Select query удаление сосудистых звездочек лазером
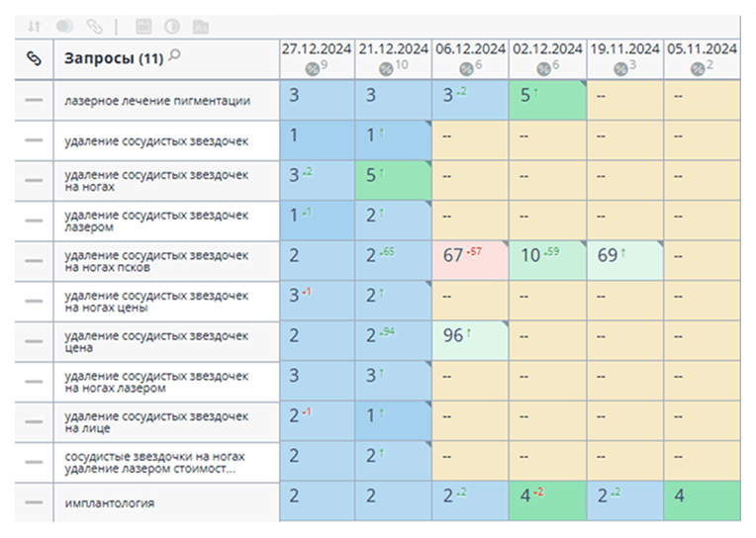The image size is (756, 538). pyautogui.click(x=156, y=221)
